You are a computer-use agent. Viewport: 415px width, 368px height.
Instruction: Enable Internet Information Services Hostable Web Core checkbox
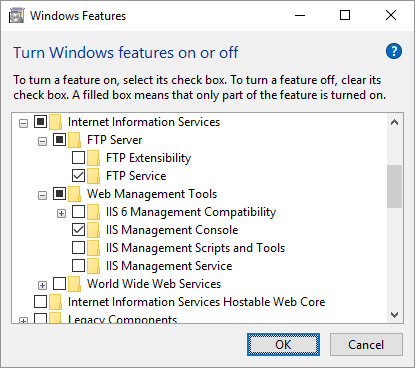coord(40,302)
